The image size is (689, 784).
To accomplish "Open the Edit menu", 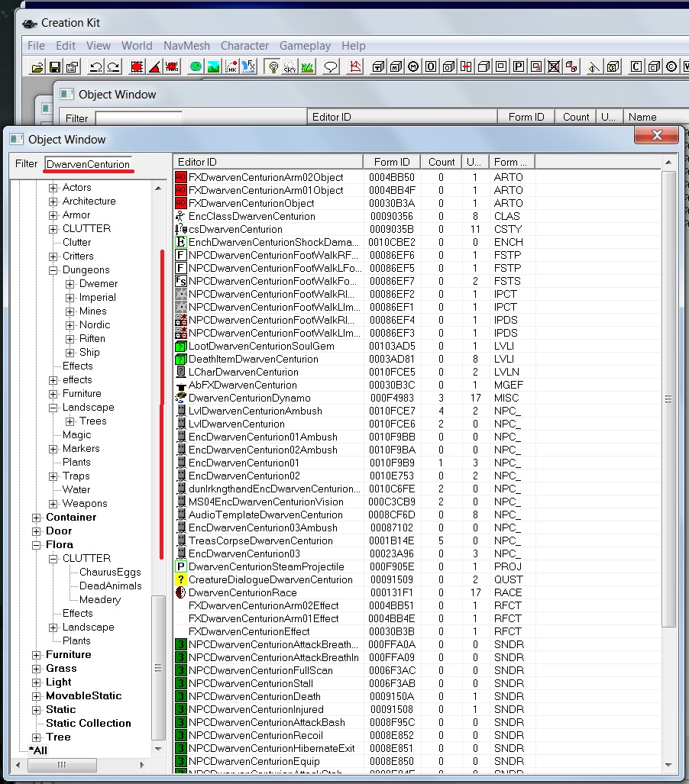I will pyautogui.click(x=66, y=46).
